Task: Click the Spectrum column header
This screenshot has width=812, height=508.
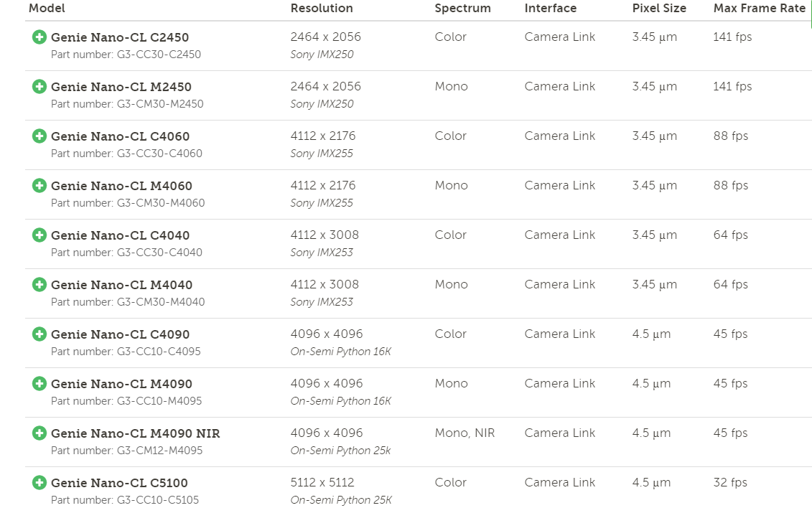Action: click(462, 9)
